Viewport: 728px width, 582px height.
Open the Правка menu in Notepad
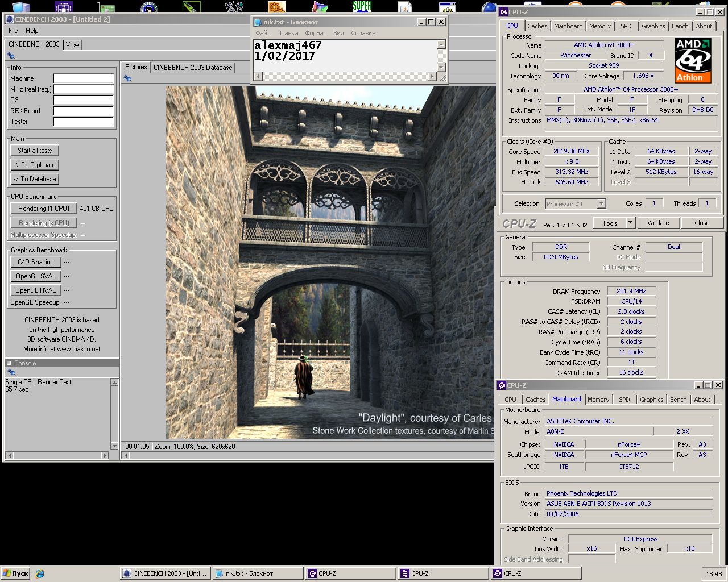(287, 33)
